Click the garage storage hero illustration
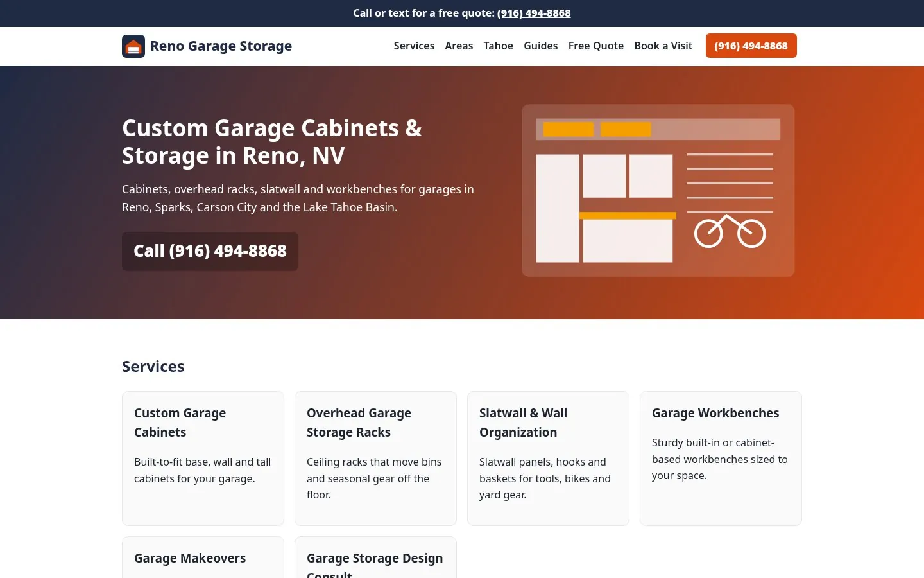The height and width of the screenshot is (578, 924). (x=658, y=191)
